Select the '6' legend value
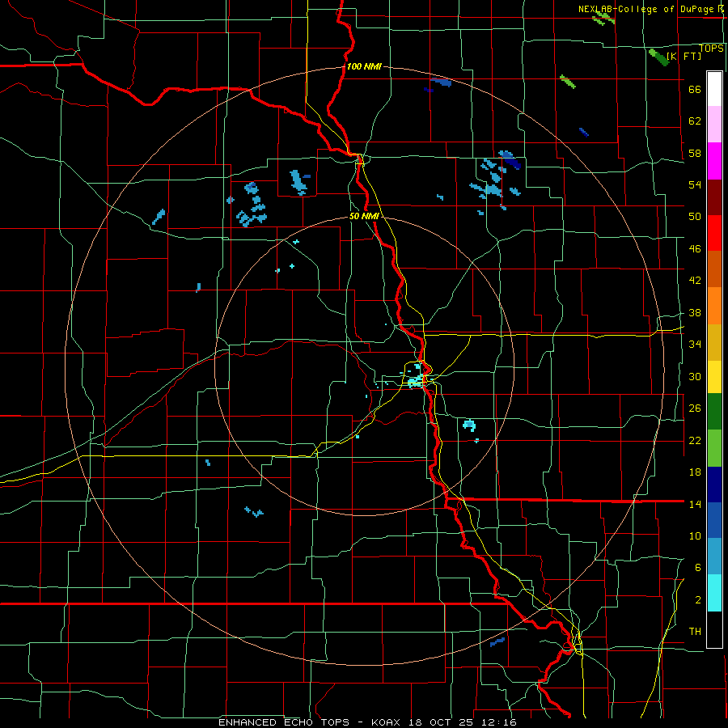The height and width of the screenshot is (728, 728). (x=698, y=567)
